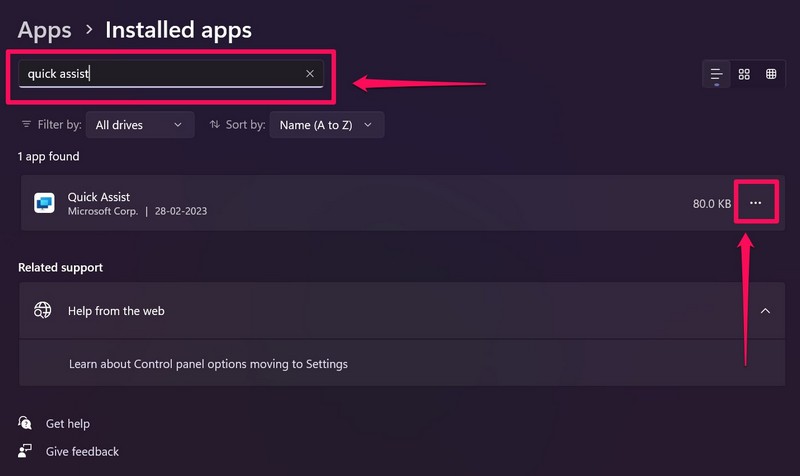The width and height of the screenshot is (800, 476).
Task: Open the Sort by Name dropdown
Action: (326, 125)
